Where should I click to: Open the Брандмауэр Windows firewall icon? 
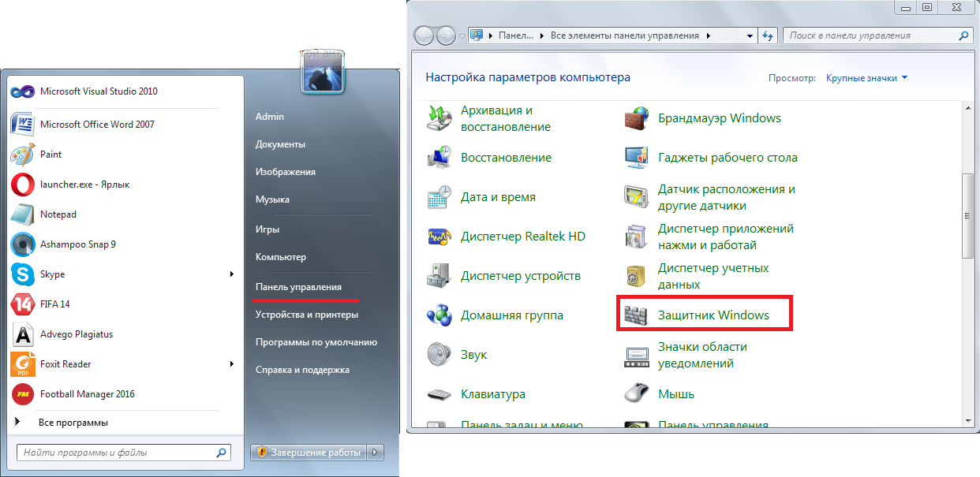[x=637, y=118]
